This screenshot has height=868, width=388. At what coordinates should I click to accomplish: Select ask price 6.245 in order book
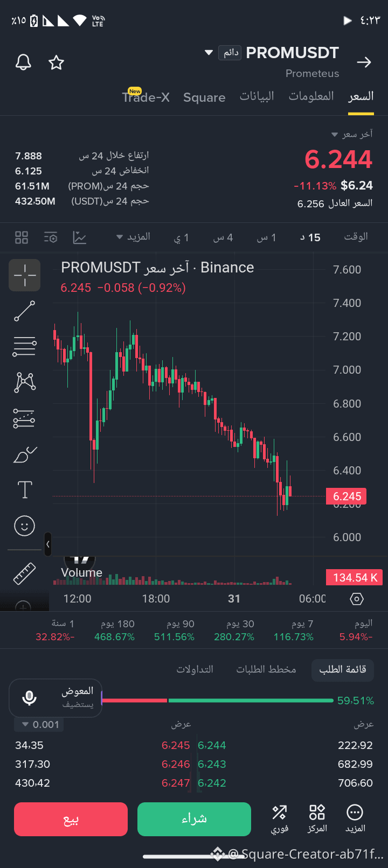tap(176, 745)
